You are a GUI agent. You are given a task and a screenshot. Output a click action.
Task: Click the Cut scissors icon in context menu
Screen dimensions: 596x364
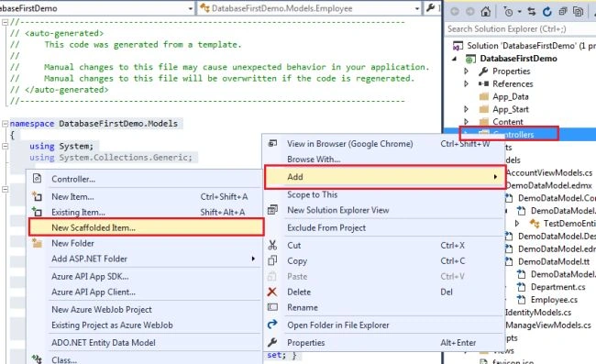point(272,245)
